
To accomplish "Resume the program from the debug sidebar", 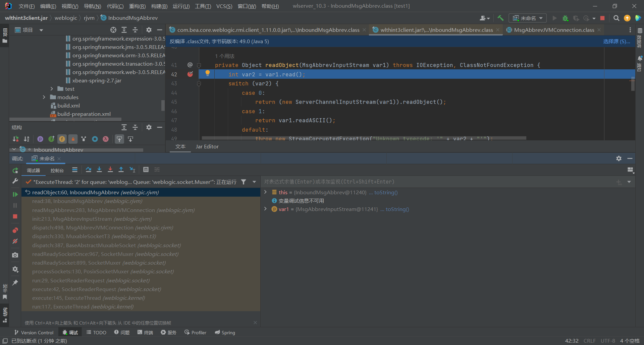I will pos(15,194).
